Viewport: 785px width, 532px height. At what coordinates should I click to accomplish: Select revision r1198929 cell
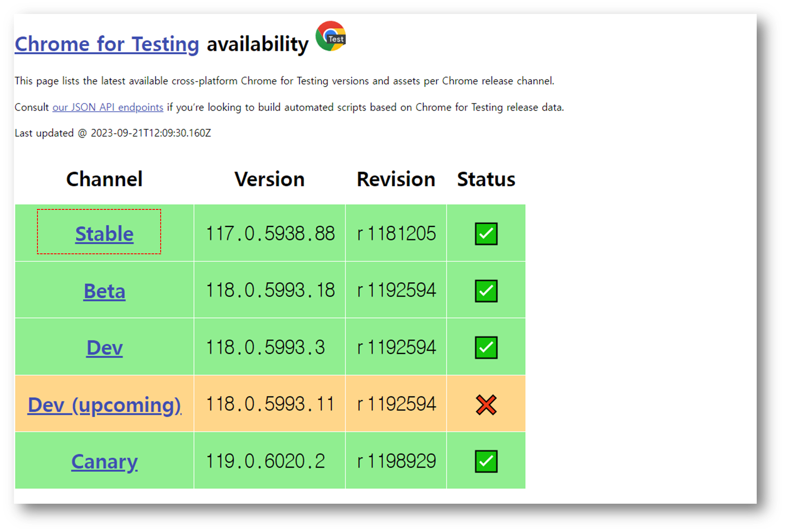(x=396, y=461)
